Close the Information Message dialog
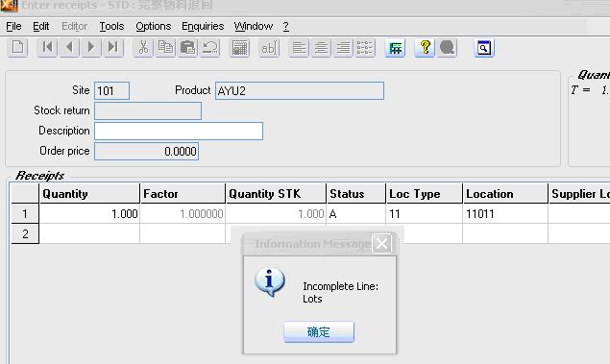The width and height of the screenshot is (610, 364). click(x=381, y=244)
